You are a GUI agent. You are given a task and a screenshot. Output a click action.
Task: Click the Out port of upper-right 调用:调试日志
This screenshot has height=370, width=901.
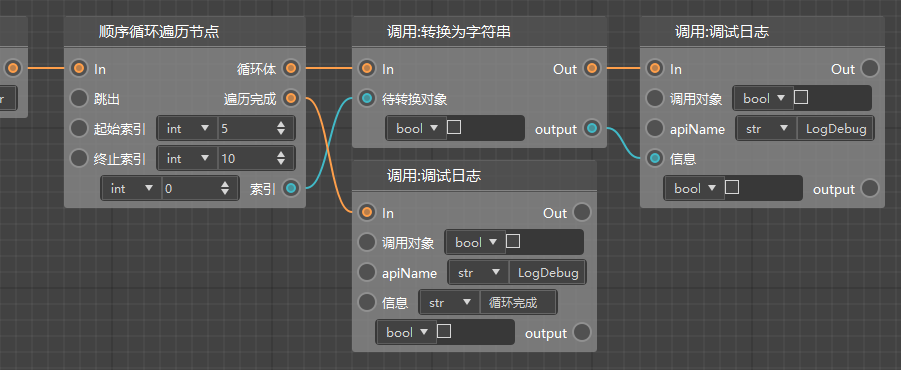[x=870, y=69]
